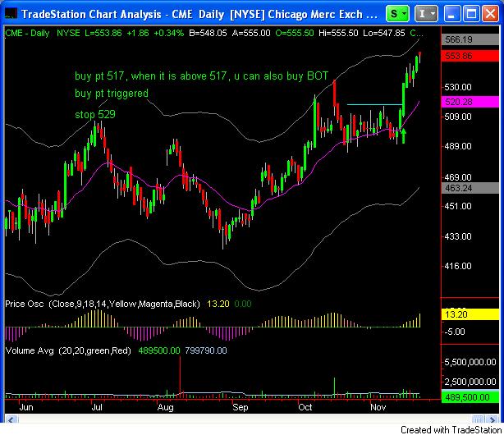Click the gray I interval-link button

[x=426, y=14]
